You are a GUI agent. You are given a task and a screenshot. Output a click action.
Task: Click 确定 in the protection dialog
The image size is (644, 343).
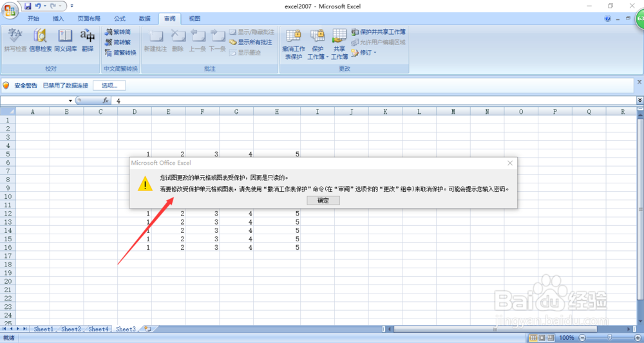coord(323,200)
